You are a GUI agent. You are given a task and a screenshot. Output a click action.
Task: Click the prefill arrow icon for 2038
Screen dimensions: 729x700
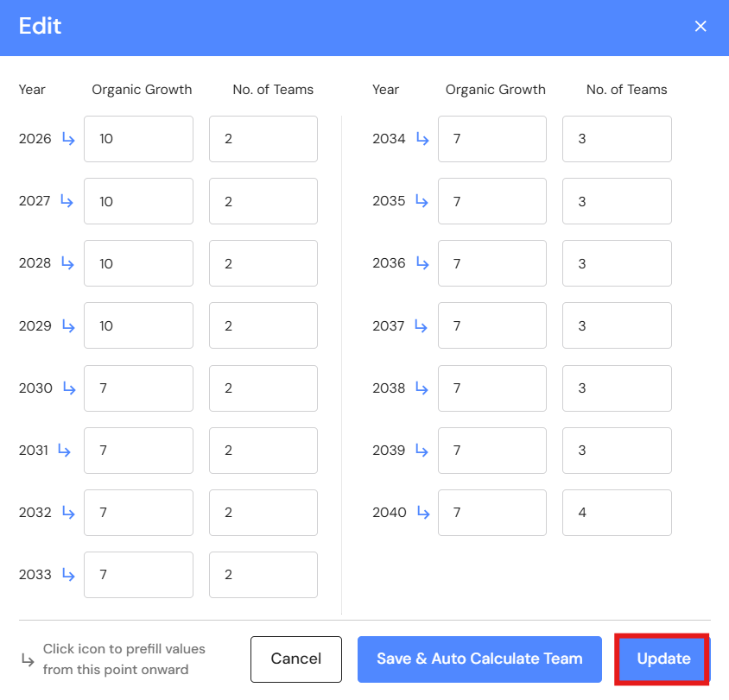pos(422,388)
